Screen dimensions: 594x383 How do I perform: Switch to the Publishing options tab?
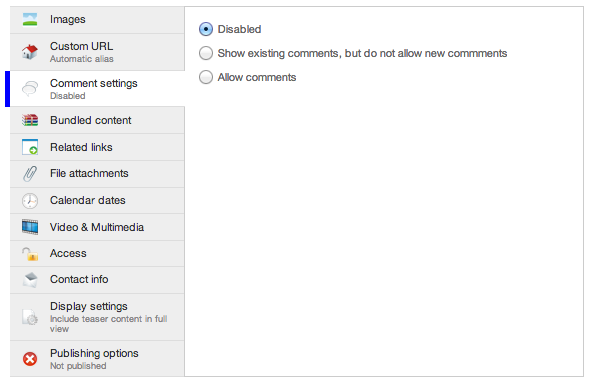[x=97, y=359]
